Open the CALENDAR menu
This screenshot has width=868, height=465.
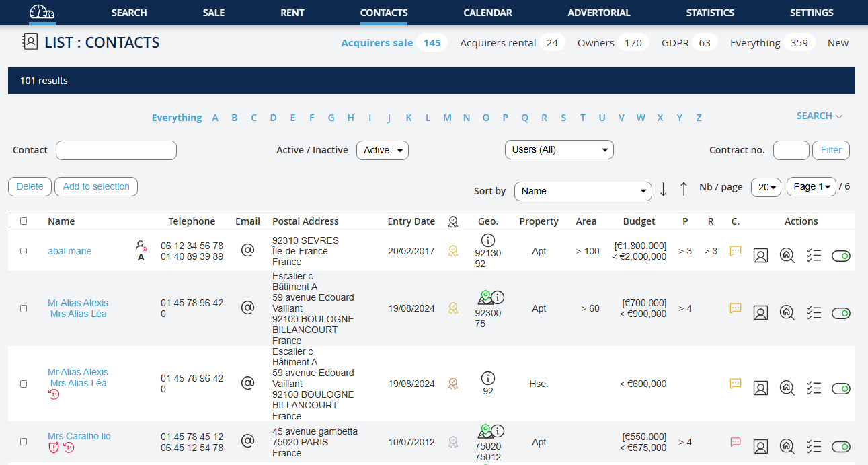487,13
